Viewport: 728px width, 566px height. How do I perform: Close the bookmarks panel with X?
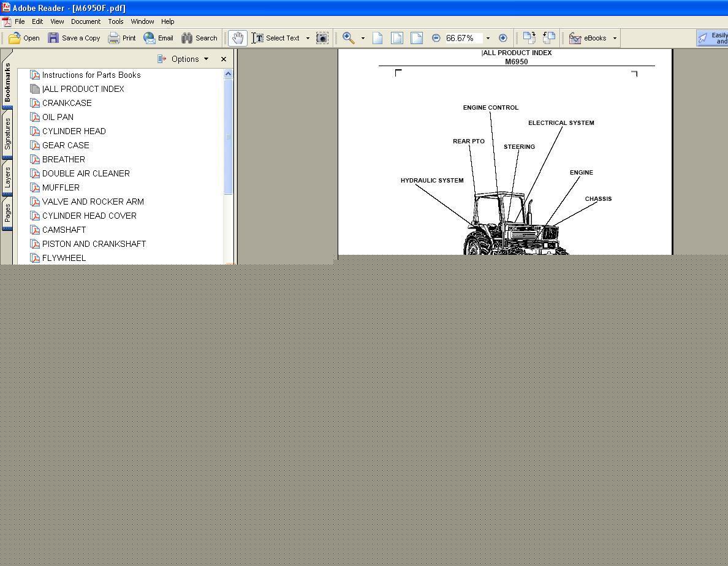[224, 59]
